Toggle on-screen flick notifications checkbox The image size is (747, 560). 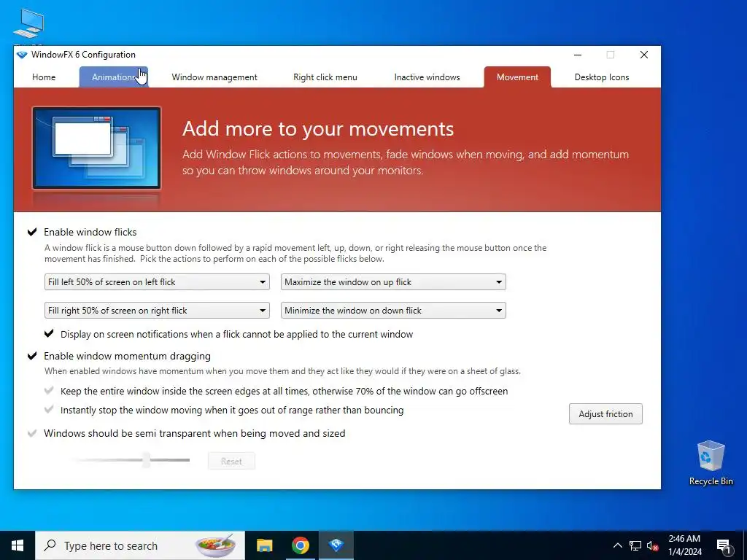click(49, 333)
